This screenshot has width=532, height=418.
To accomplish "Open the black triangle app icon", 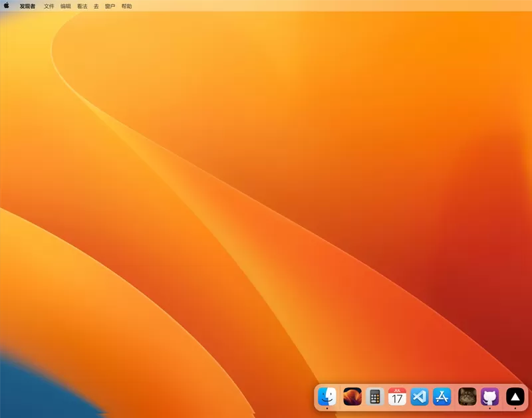I will pos(515,397).
